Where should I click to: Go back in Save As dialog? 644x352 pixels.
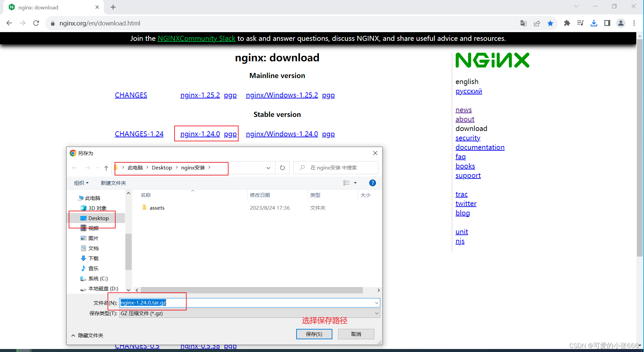point(75,168)
